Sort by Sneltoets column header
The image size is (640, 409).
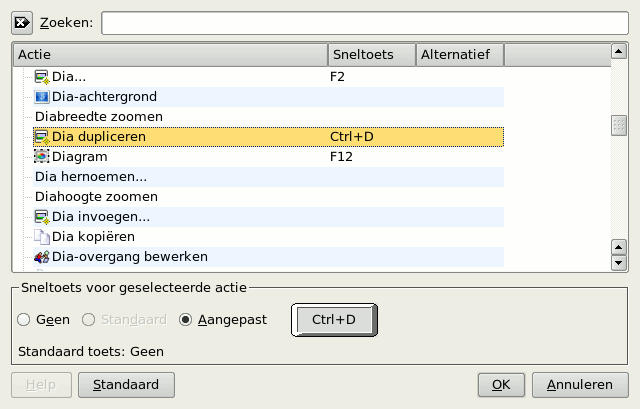[x=371, y=54]
